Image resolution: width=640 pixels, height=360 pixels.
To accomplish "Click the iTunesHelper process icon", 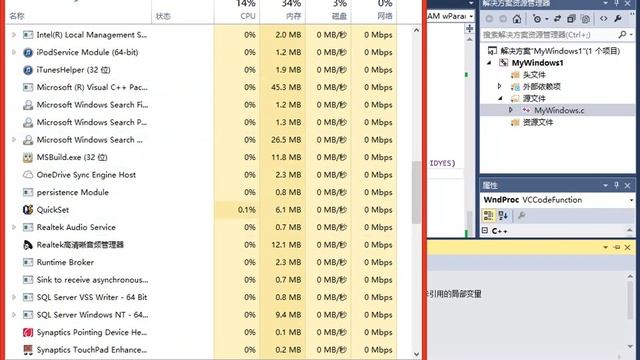I will click(28, 70).
